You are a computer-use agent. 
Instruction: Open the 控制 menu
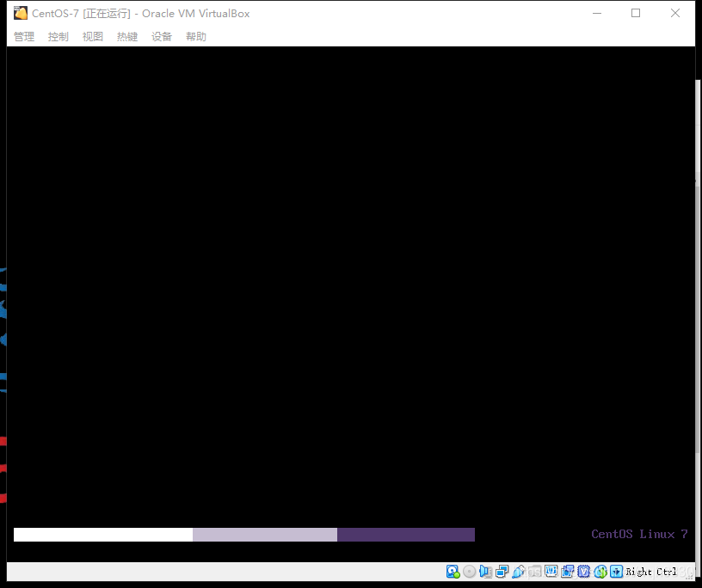pos(58,37)
